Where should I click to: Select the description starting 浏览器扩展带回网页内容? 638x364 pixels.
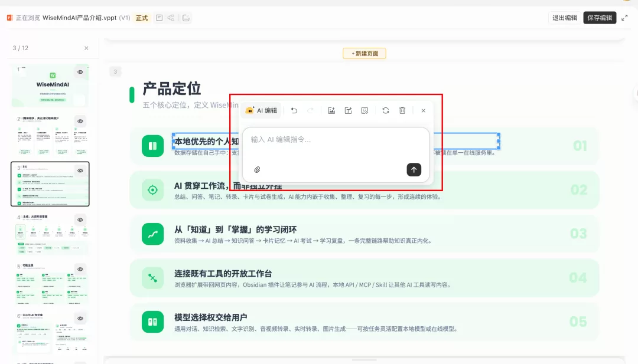click(313, 285)
